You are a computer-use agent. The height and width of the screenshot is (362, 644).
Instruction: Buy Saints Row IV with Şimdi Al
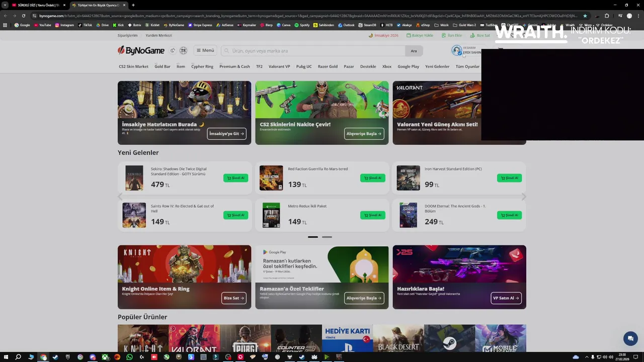[235, 215]
